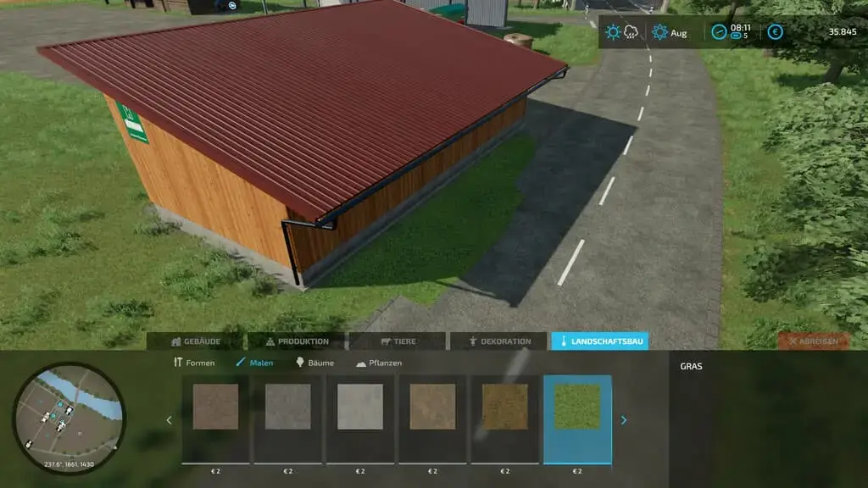Open the Dekoration tab

499,341
